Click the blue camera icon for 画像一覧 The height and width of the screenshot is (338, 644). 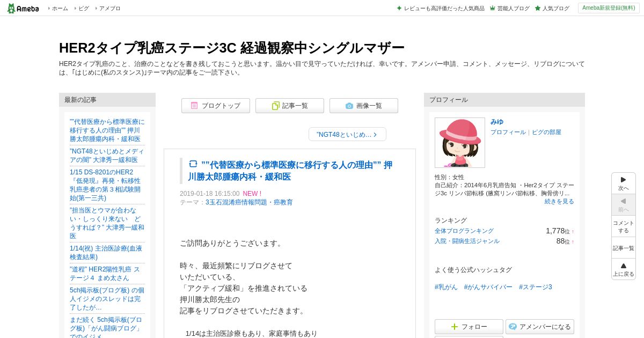pyautogui.click(x=349, y=106)
